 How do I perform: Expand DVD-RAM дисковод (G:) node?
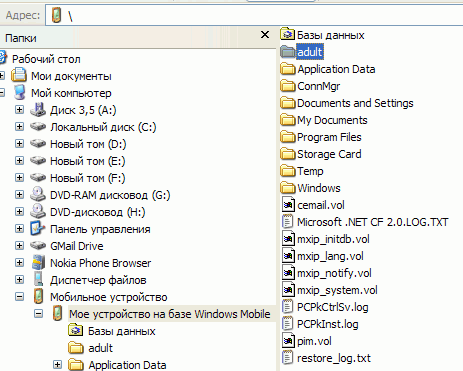click(x=19, y=195)
